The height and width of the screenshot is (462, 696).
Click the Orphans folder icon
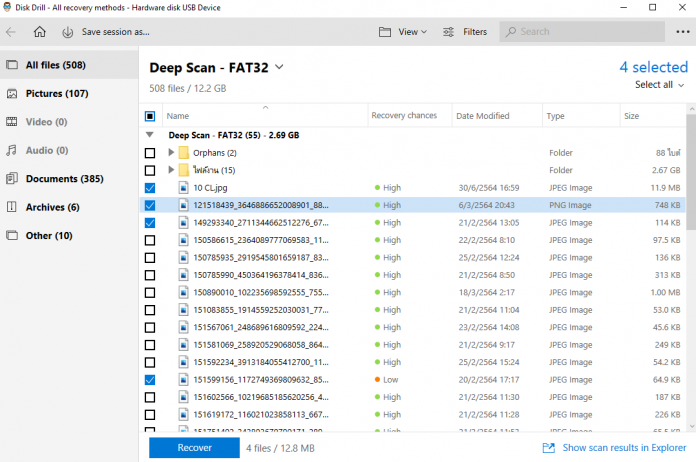click(183, 153)
